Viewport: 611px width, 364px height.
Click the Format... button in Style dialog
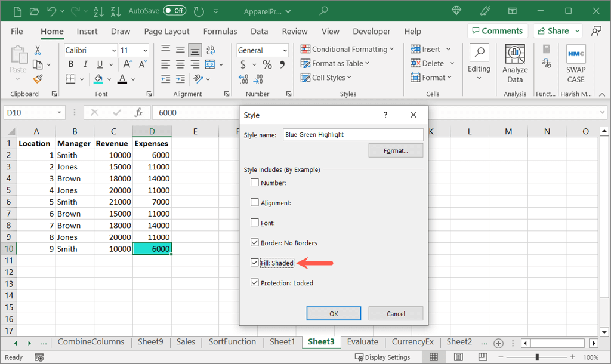coord(396,150)
